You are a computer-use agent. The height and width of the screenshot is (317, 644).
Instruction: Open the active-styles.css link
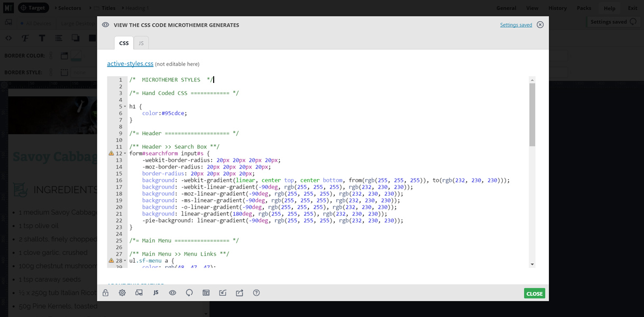pyautogui.click(x=130, y=64)
